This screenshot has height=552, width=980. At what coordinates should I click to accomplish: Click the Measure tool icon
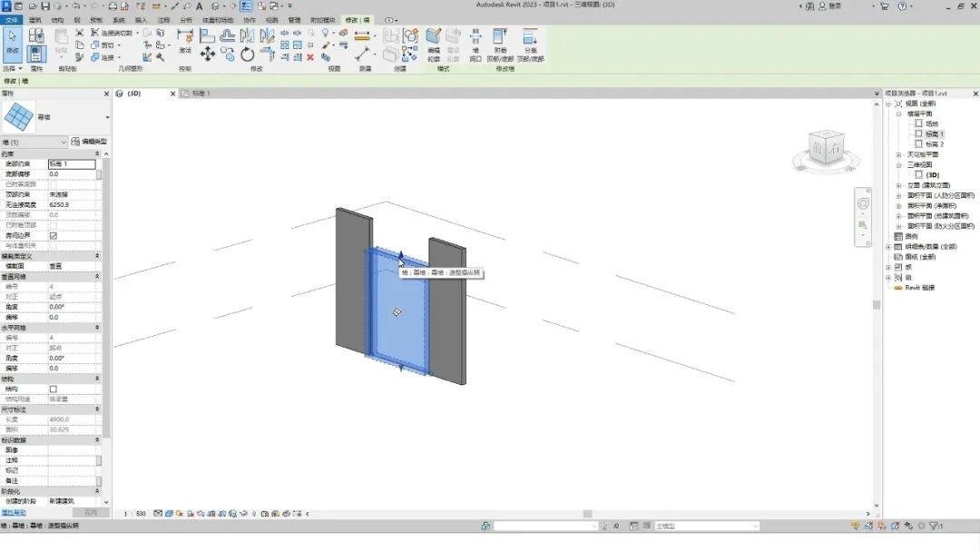[x=362, y=35]
